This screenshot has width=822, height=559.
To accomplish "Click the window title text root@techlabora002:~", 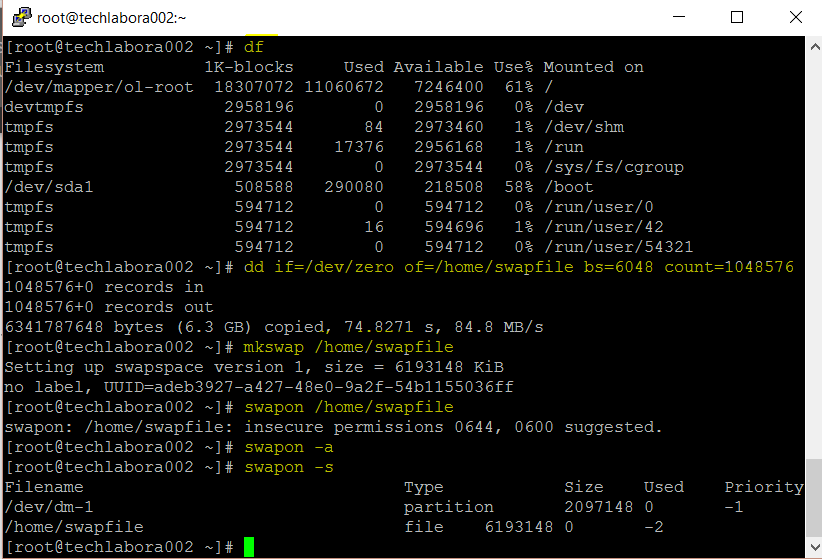I will coord(112,17).
